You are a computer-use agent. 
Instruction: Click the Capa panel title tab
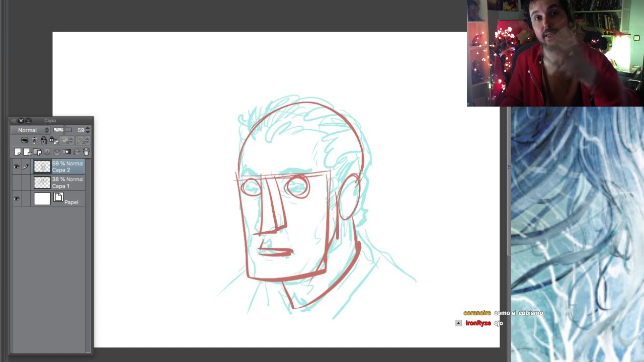(50, 121)
